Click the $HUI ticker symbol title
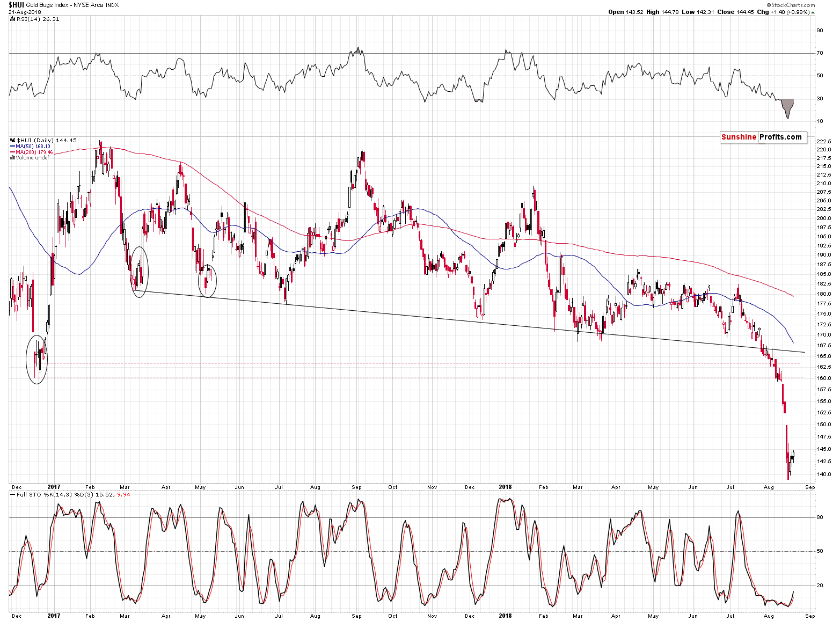 [x=16, y=5]
